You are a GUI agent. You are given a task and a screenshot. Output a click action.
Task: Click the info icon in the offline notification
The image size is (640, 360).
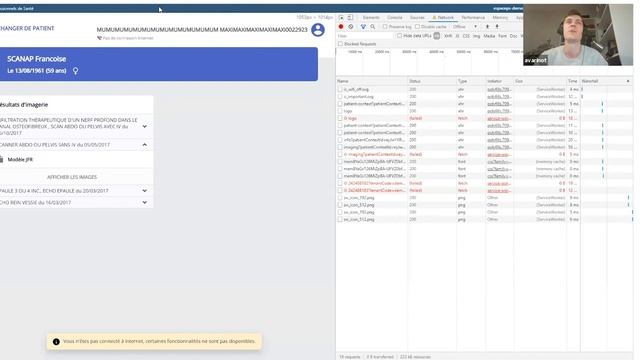click(x=56, y=342)
